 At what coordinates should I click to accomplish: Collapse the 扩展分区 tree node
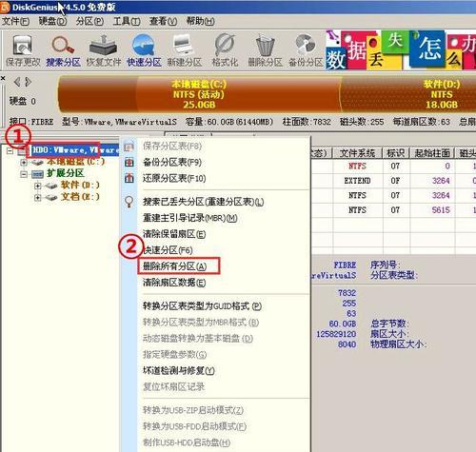pyautogui.click(x=24, y=174)
